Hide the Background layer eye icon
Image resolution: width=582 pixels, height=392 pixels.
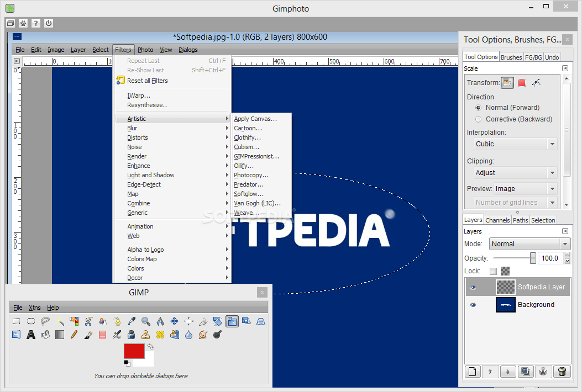[473, 305]
